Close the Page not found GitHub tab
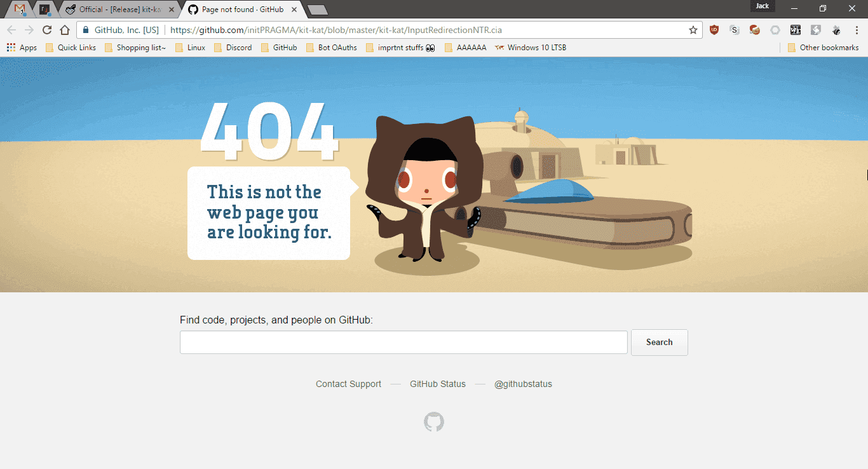The height and width of the screenshot is (469, 868). coord(294,10)
